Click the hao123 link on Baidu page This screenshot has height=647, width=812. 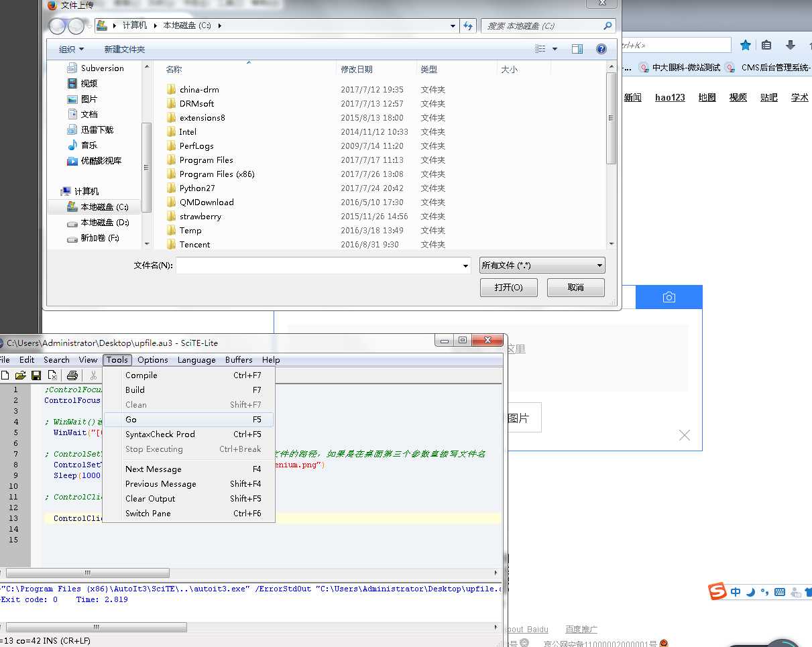click(670, 97)
